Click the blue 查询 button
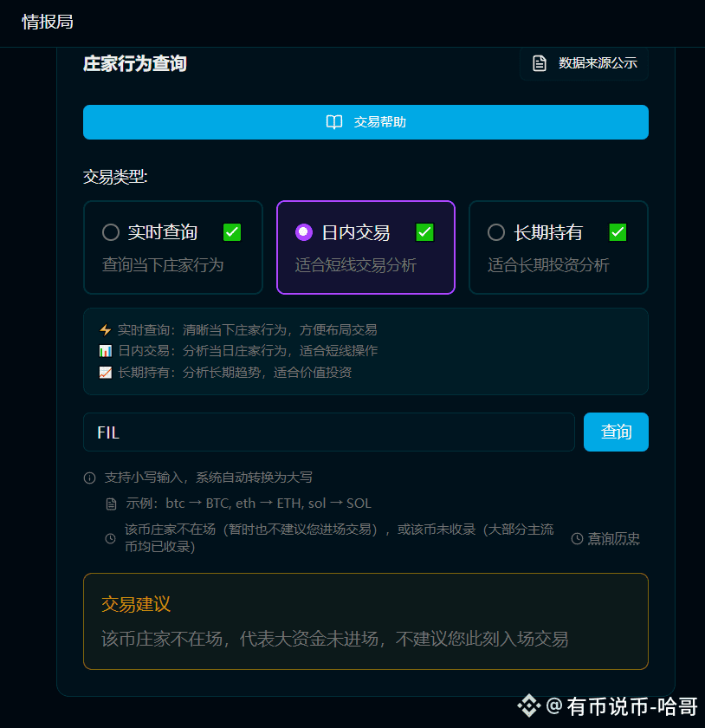This screenshot has height=728, width=705. pos(616,432)
